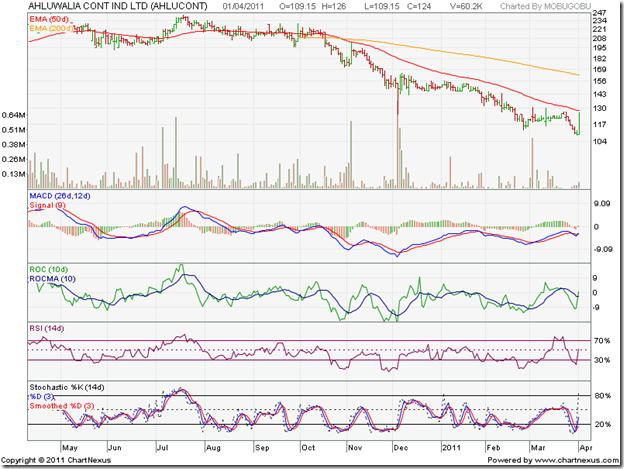This screenshot has width=624, height=469.
Task: Click the Smoothed %D (3) legend label
Action: [x=62, y=406]
